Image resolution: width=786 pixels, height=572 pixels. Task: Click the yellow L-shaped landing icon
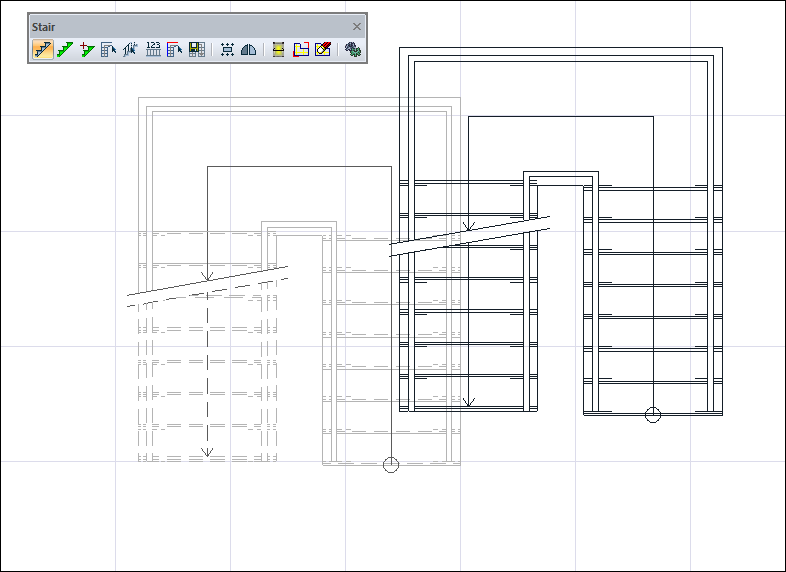[x=301, y=49]
